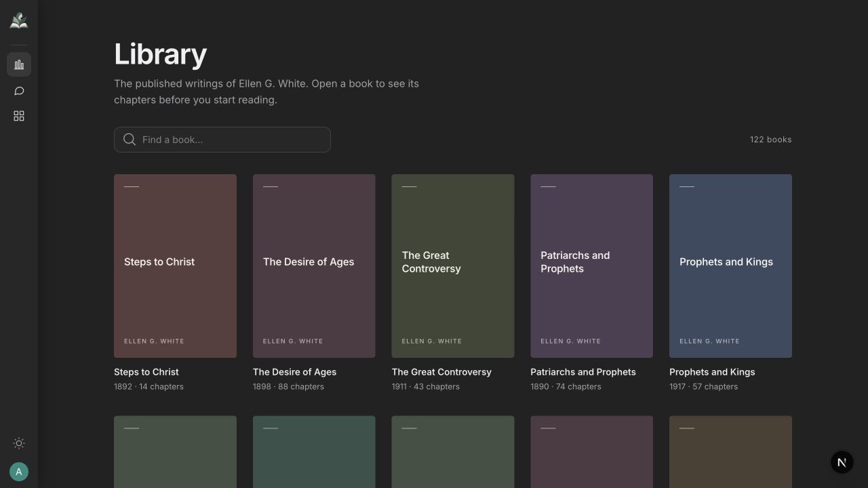Click the "1890 · 74 chapters" text
Screen dimensions: 868x488
566,386
